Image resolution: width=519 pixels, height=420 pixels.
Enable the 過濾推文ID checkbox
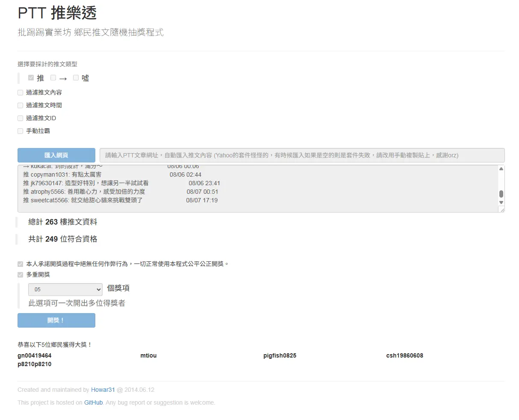coord(21,118)
